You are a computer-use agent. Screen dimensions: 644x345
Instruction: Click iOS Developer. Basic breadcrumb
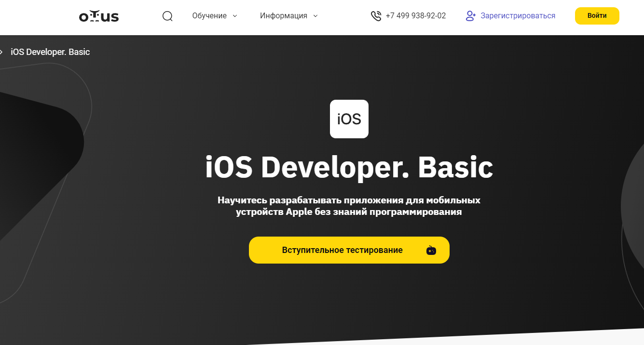pyautogui.click(x=50, y=52)
